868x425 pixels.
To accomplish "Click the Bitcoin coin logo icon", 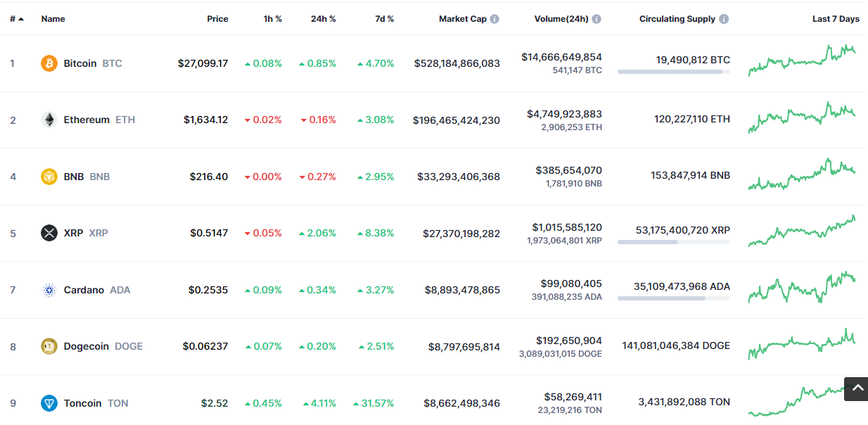I will pos(49,63).
